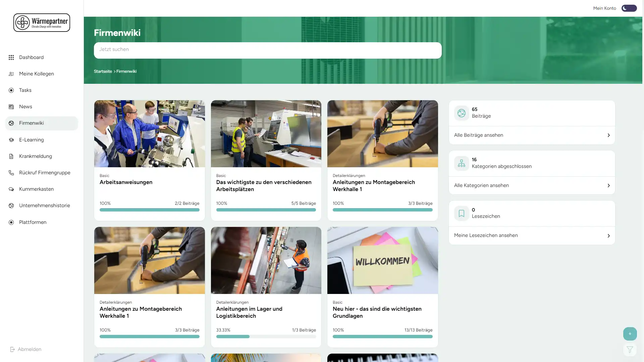Open Meine Kollegen menu item

click(x=42, y=74)
